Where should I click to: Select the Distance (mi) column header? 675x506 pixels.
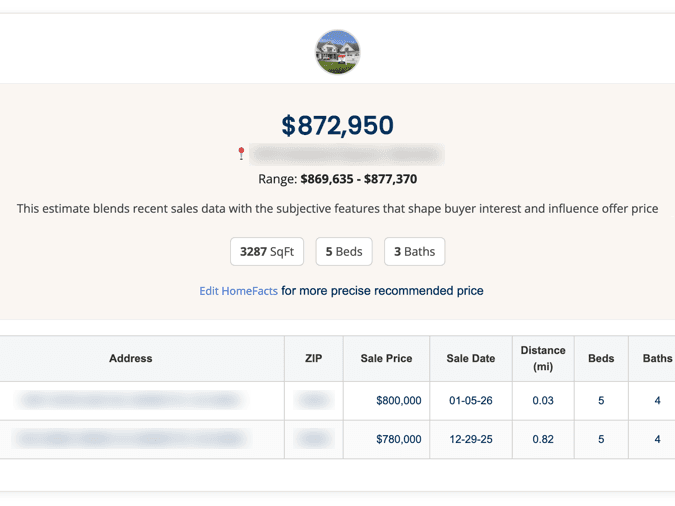[x=543, y=358]
